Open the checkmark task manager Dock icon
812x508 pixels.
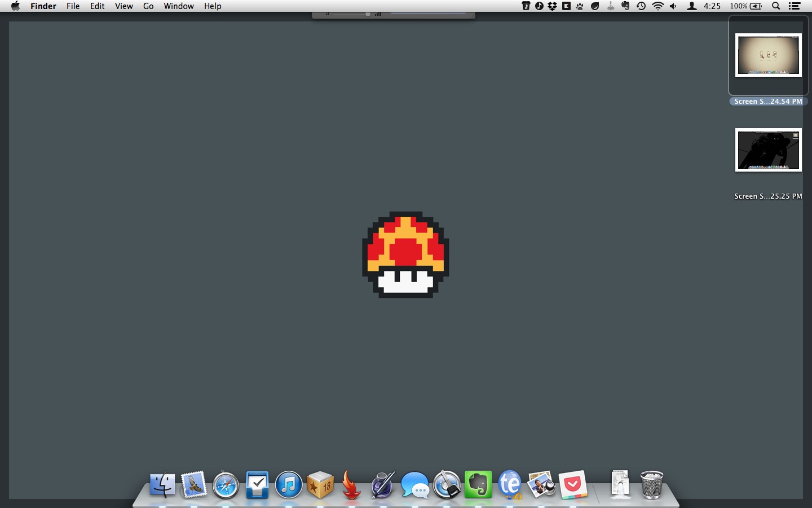click(x=257, y=484)
